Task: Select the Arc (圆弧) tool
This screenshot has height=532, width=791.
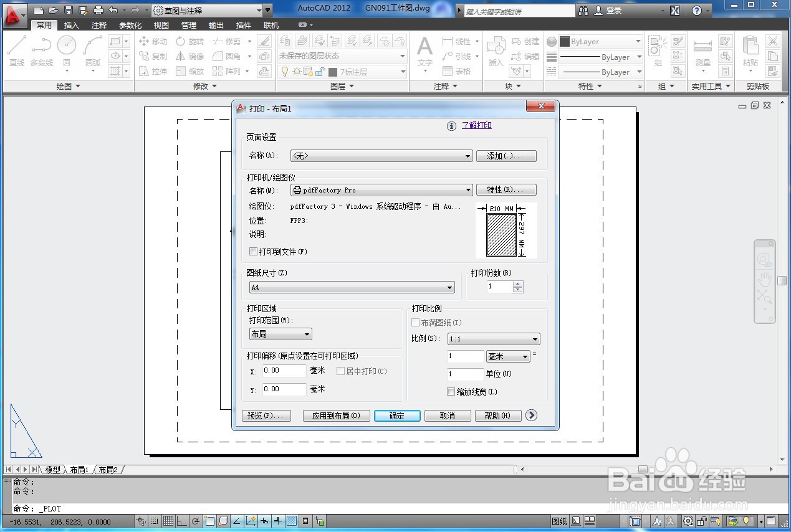Action: click(93, 51)
